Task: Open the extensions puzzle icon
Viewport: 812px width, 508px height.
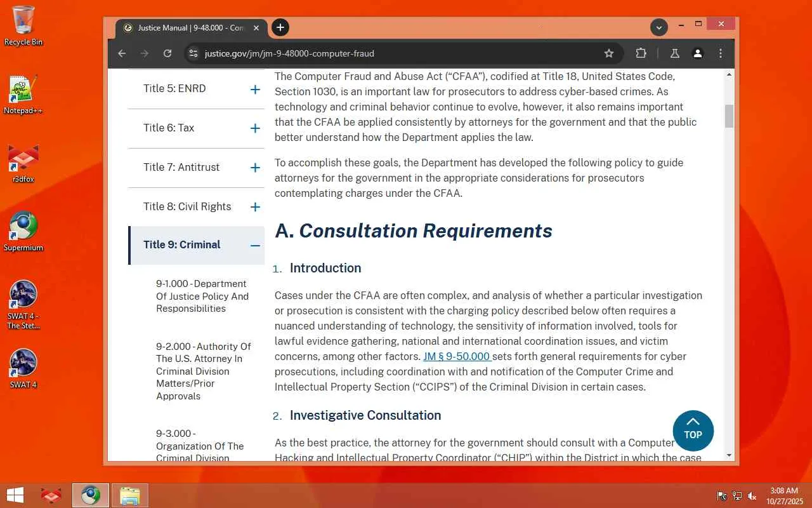Action: [641, 53]
